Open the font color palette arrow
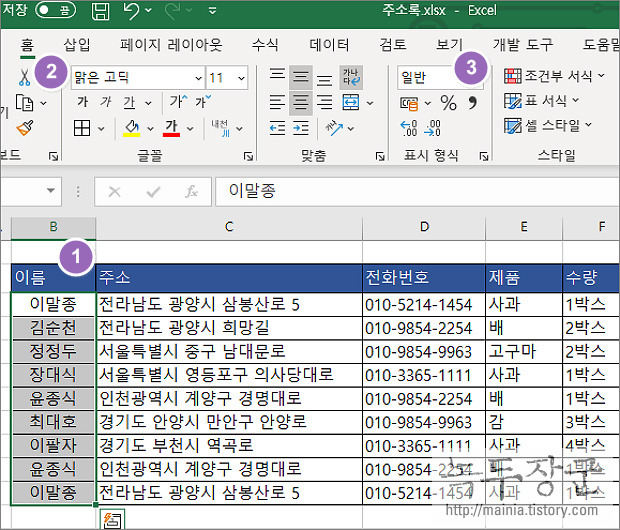The height and width of the screenshot is (530, 620). [x=190, y=129]
